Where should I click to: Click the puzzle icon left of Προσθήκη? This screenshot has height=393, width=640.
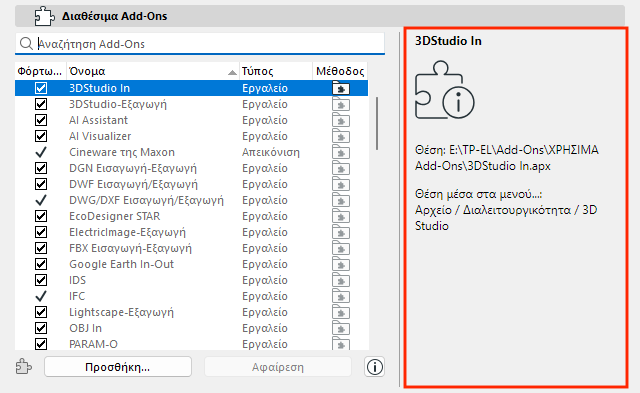24,366
